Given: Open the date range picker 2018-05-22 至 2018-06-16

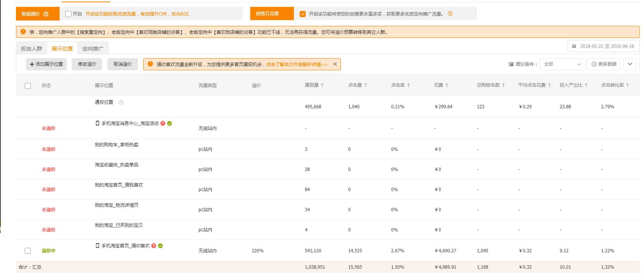Looking at the screenshot, I should (x=603, y=46).
